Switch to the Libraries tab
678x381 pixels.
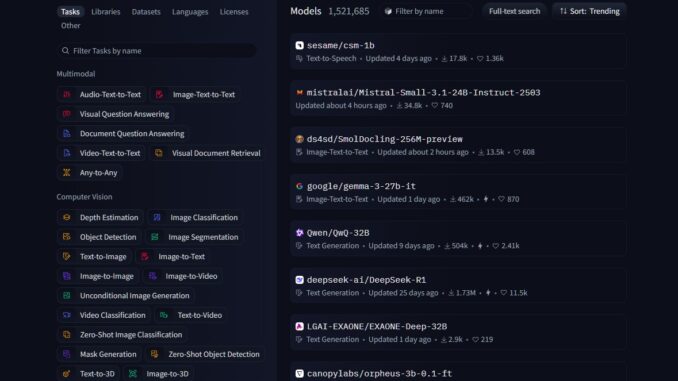(x=106, y=12)
